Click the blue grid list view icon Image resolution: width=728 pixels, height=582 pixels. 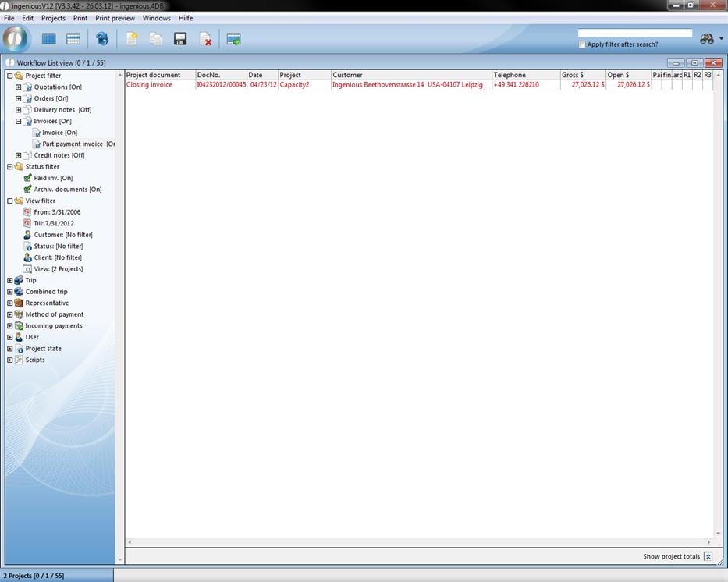(x=49, y=39)
